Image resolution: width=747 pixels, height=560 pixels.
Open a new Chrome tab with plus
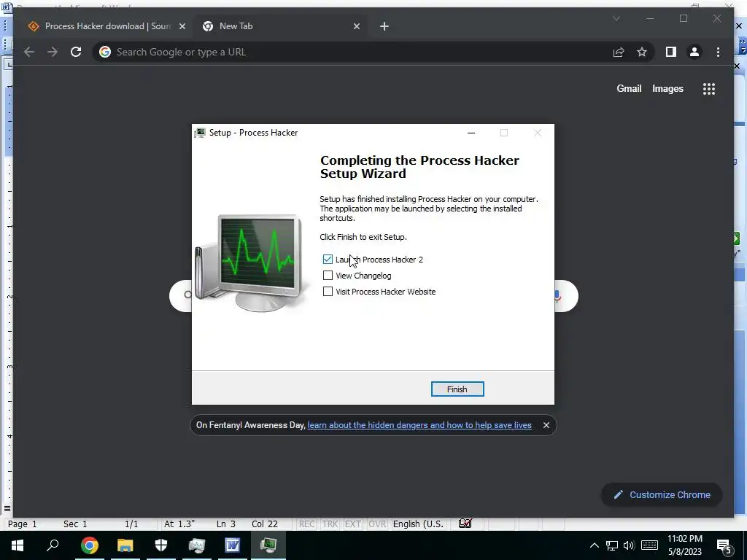click(x=384, y=27)
